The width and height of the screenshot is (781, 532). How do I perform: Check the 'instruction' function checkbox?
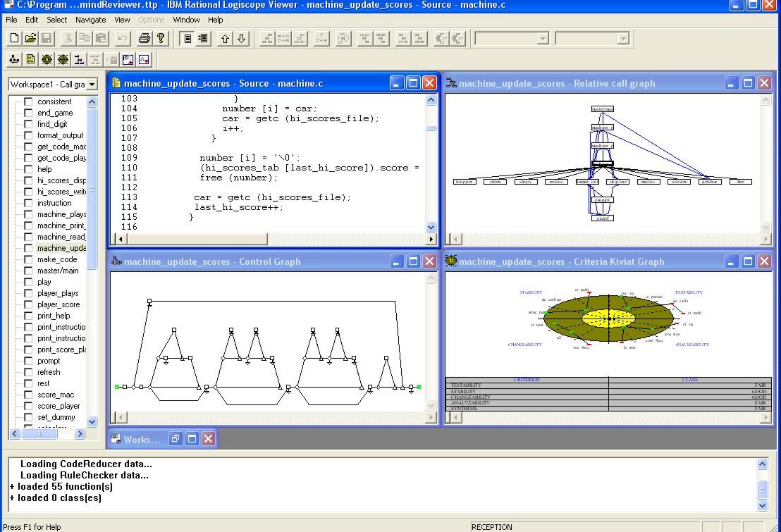pyautogui.click(x=28, y=203)
